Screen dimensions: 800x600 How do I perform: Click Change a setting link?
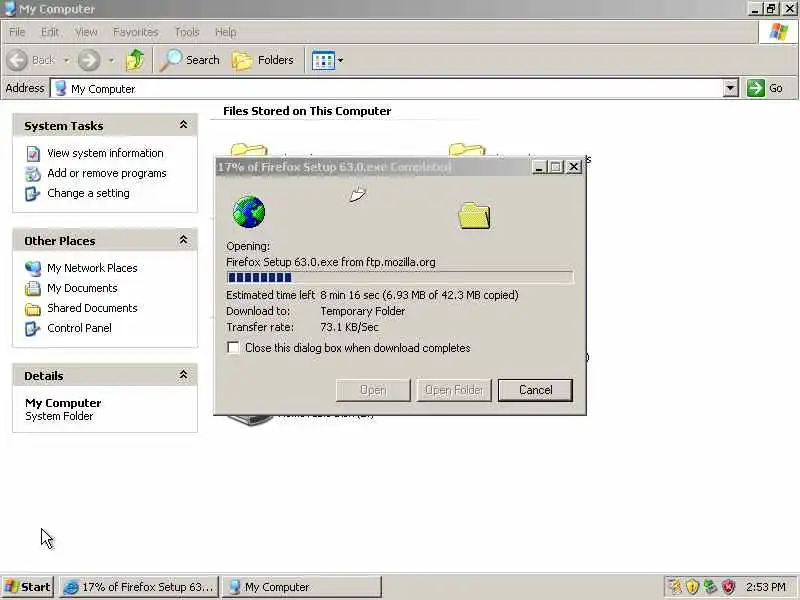click(88, 193)
